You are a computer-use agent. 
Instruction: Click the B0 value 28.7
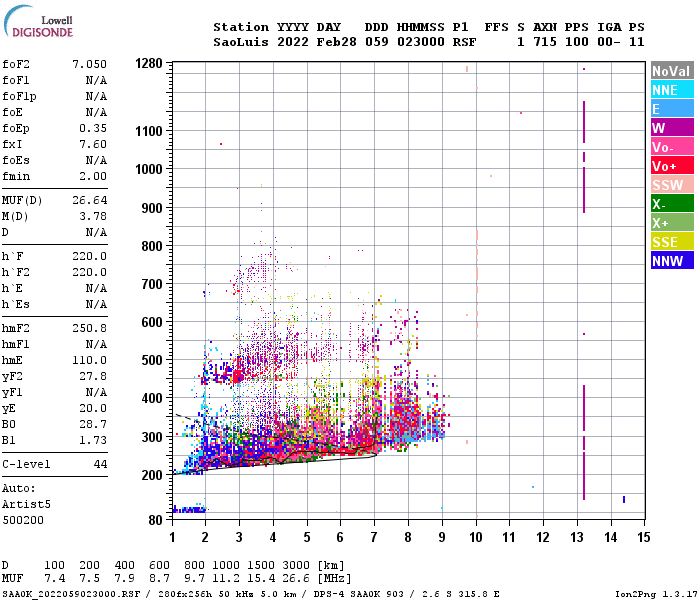(x=93, y=425)
